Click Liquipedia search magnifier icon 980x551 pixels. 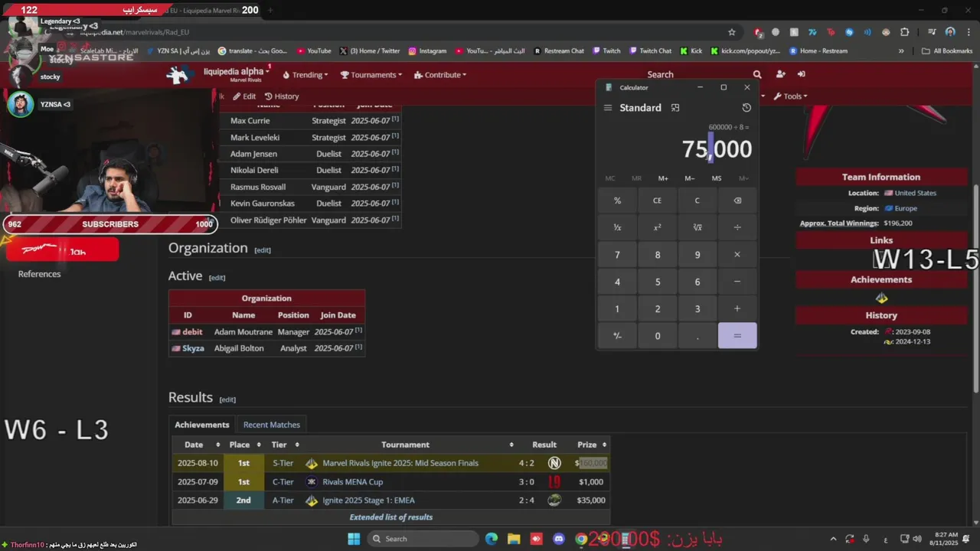(757, 74)
